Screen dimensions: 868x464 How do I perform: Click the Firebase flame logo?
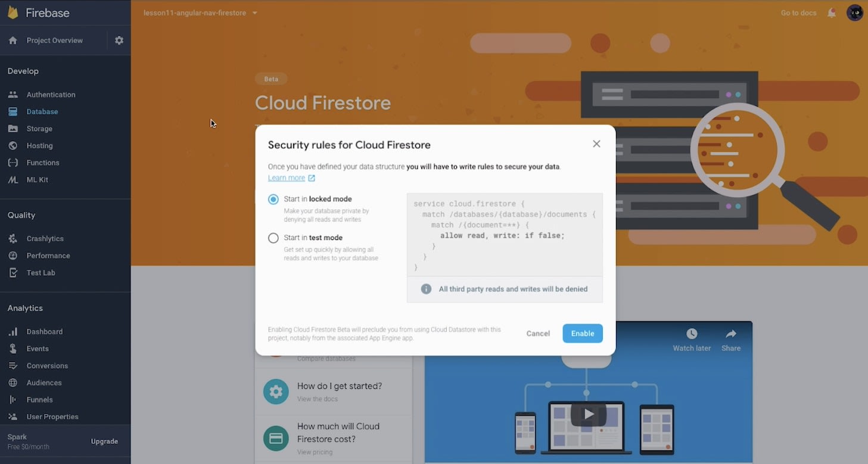pos(13,13)
